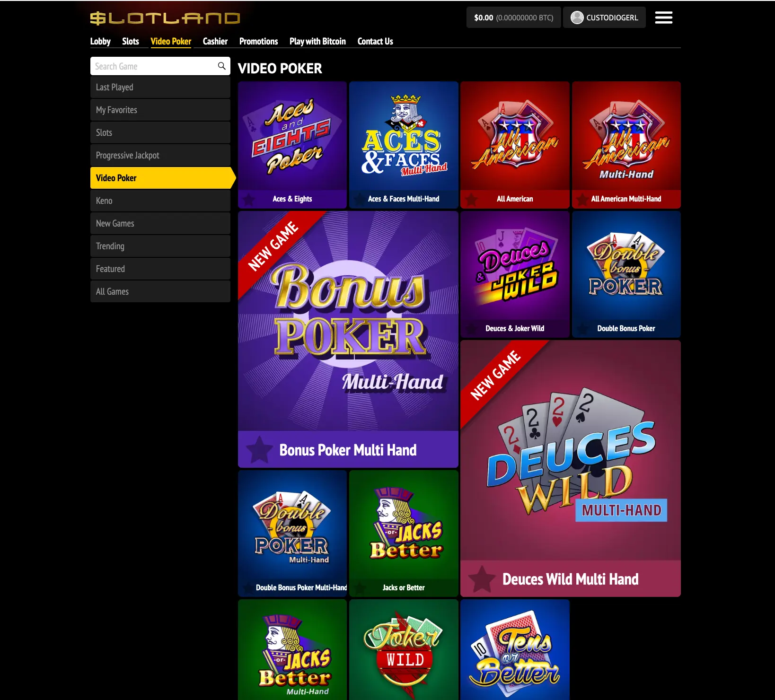This screenshot has height=700, width=775.
Task: Toggle favorite star on Aces & Eights
Action: coord(249,199)
